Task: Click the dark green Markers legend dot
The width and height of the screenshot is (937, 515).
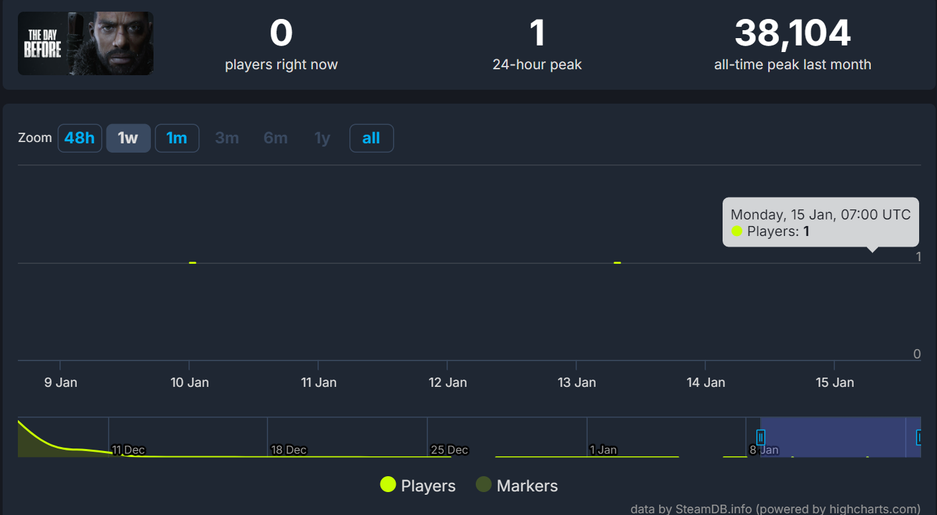Action: click(x=484, y=485)
